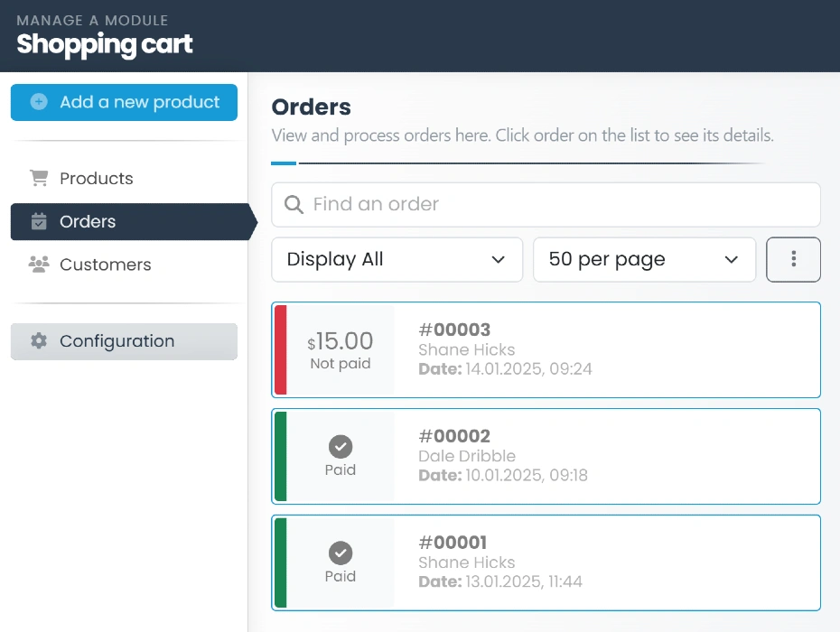This screenshot has height=632, width=840.
Task: Click the Paid label on order #00001
Action: point(341,576)
